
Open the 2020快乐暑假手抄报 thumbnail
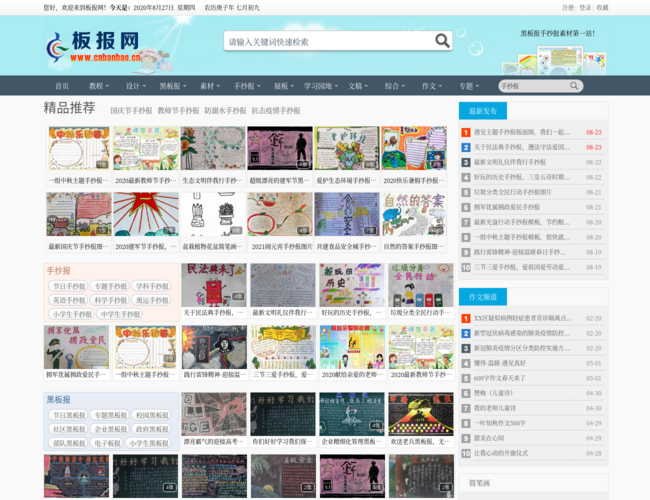click(414, 148)
